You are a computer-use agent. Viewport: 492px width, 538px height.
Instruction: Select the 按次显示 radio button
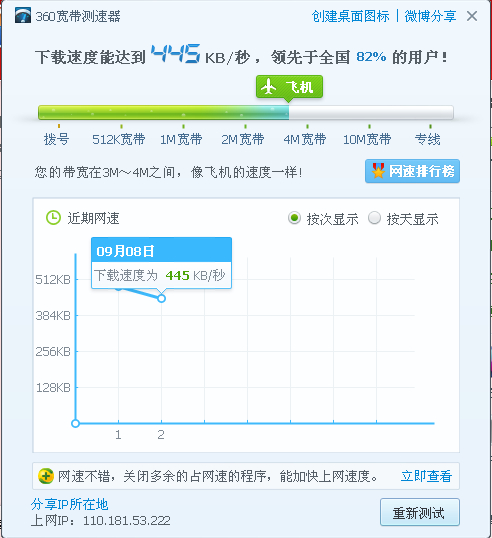294,218
